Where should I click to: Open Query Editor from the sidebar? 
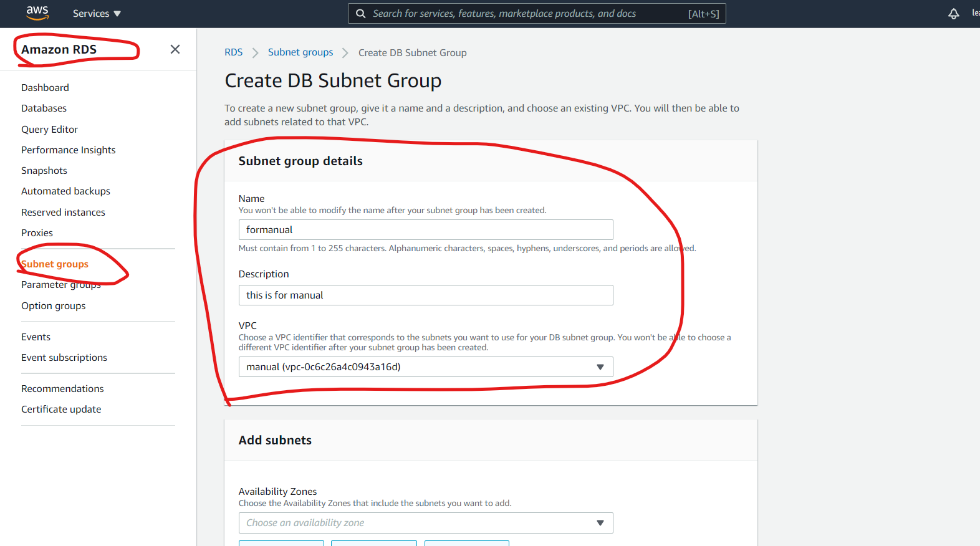(49, 130)
